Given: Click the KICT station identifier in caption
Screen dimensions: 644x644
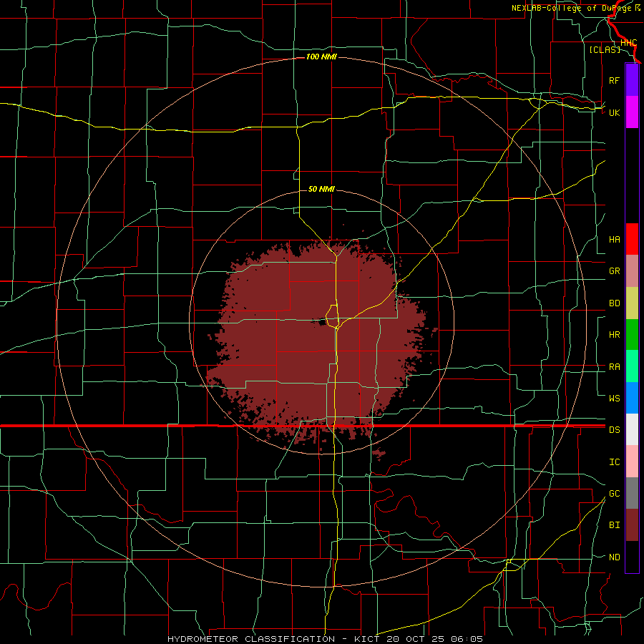Looking at the screenshot, I should pos(368,639).
